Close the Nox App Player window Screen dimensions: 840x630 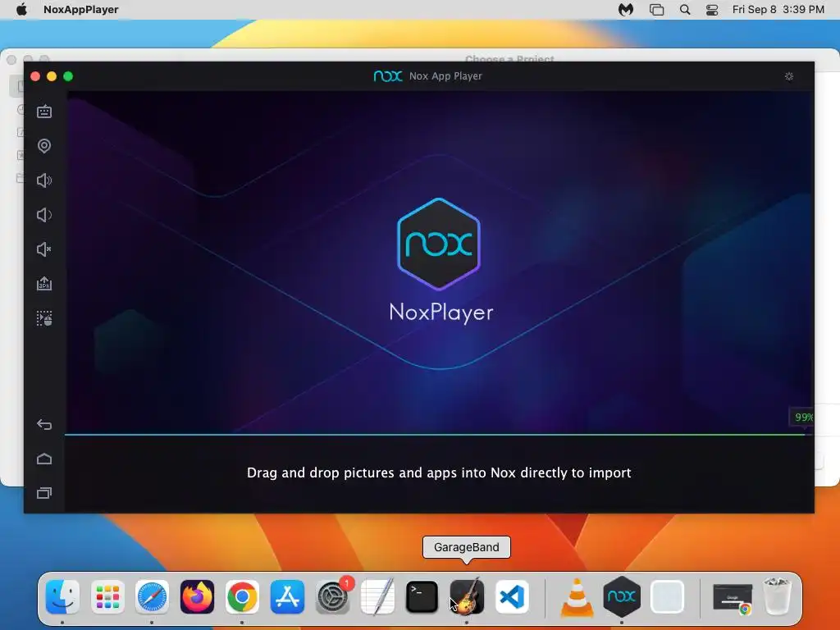(35, 76)
